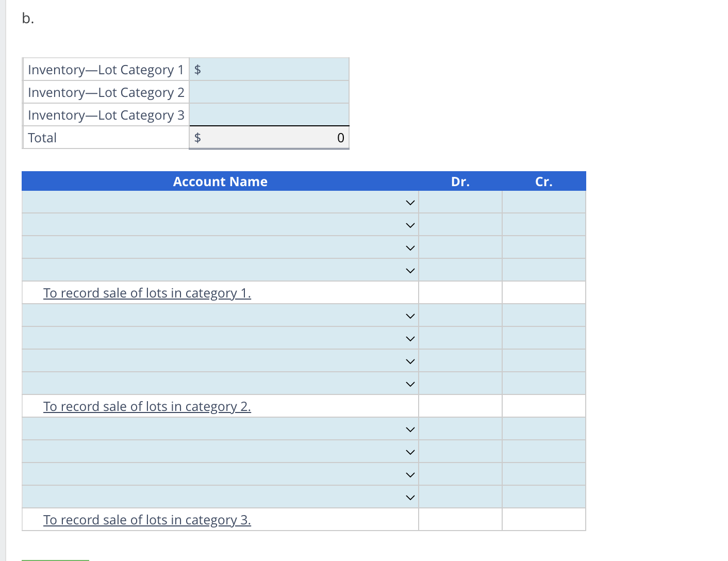Open the third account dropdown for category 2

(x=220, y=361)
